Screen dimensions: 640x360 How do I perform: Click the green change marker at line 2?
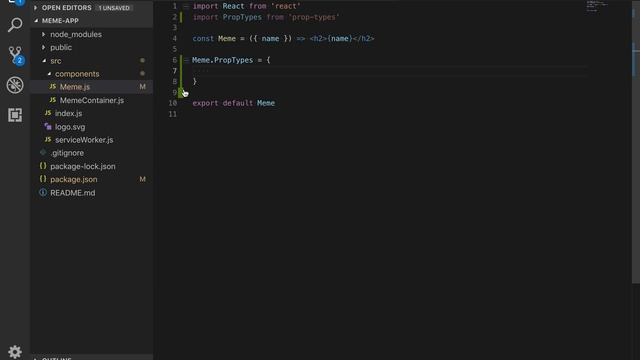tap(181, 17)
